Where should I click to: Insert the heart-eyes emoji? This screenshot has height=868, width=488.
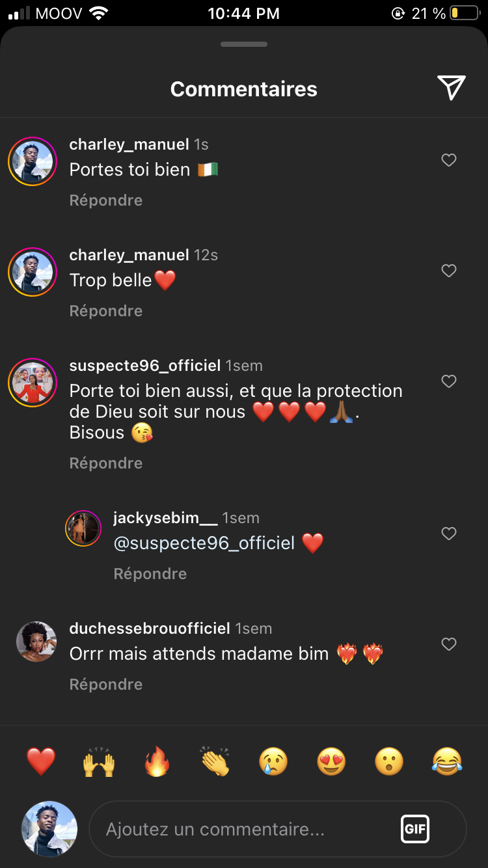(x=331, y=761)
